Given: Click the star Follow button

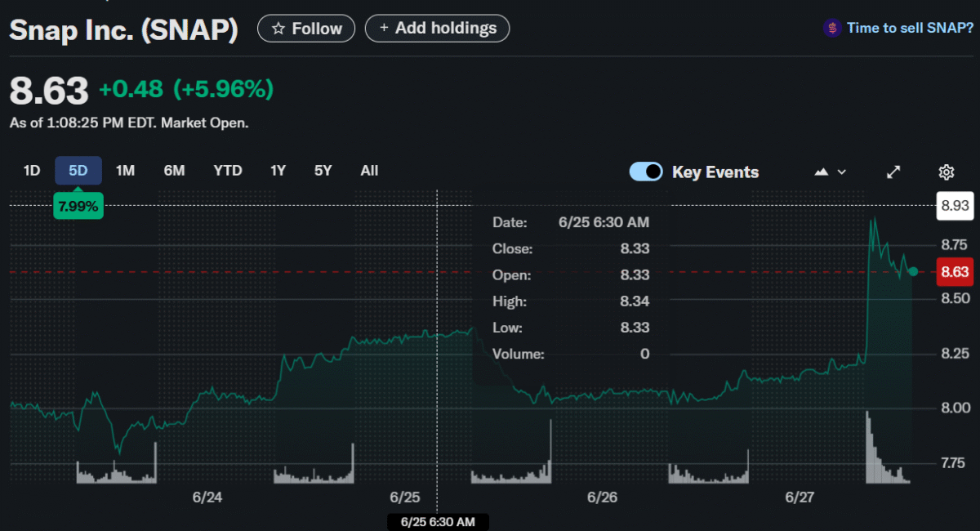Looking at the screenshot, I should pos(306,29).
